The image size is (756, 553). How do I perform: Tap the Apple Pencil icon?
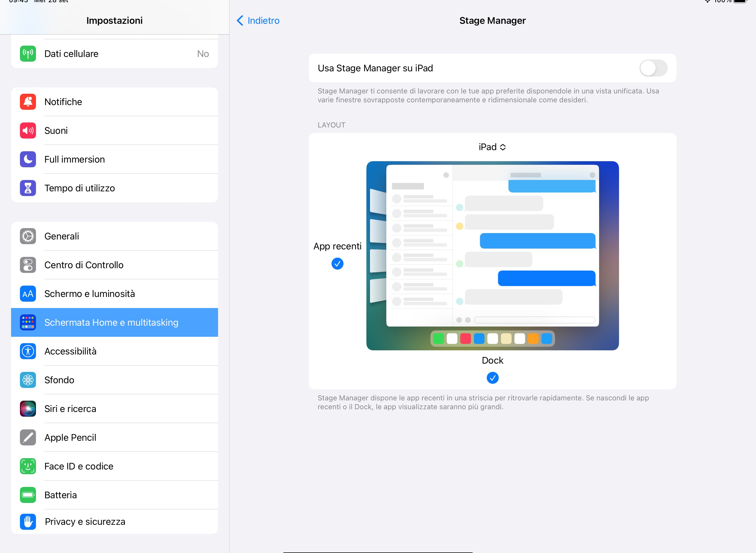(x=28, y=437)
